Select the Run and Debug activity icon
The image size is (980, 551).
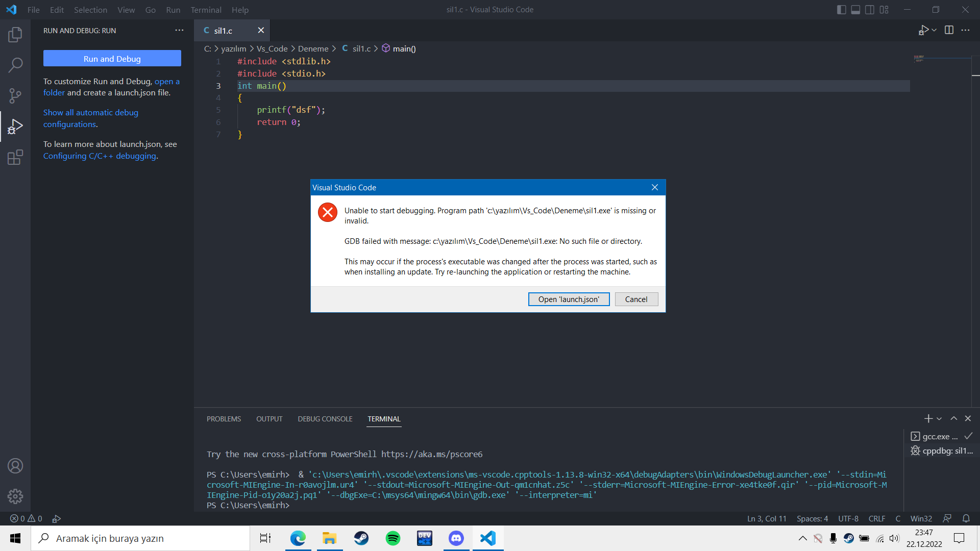point(15,126)
